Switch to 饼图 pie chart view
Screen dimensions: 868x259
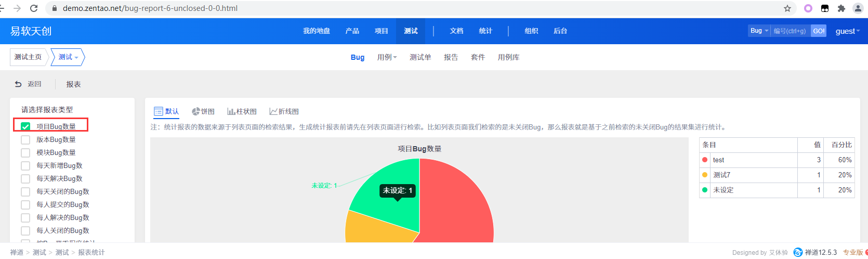(203, 111)
